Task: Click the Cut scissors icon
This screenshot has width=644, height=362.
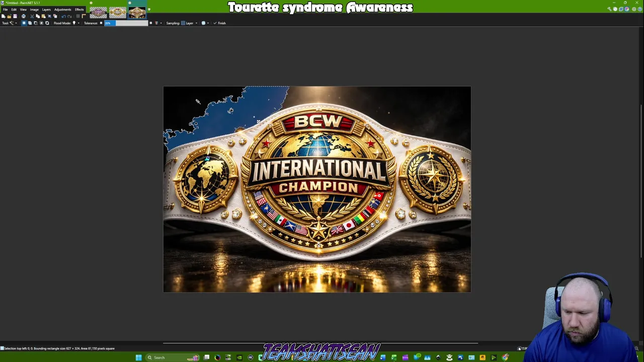Action: pyautogui.click(x=32, y=17)
